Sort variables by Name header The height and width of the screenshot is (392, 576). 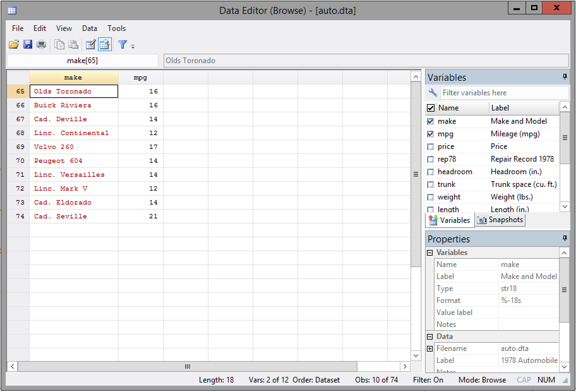click(x=463, y=108)
